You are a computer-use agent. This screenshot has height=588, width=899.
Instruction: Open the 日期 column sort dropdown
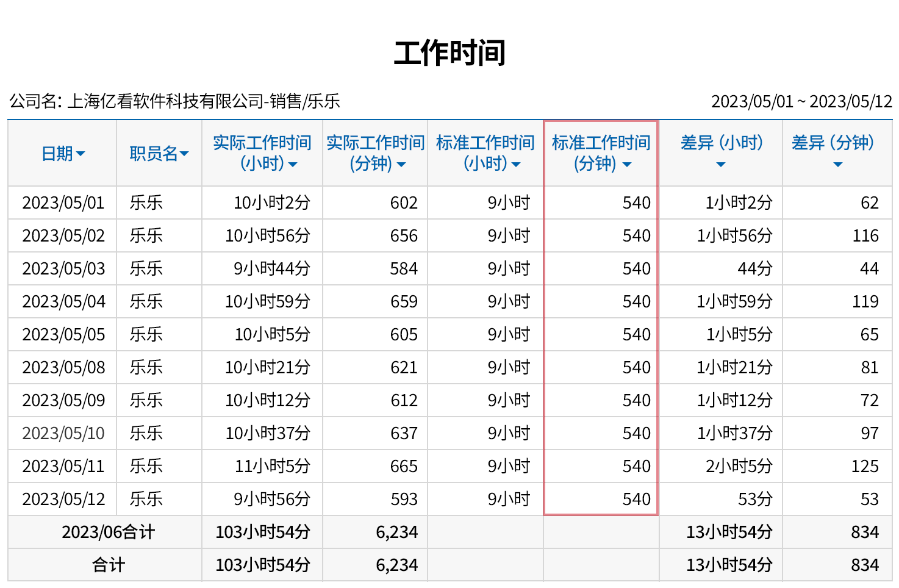coord(82,154)
